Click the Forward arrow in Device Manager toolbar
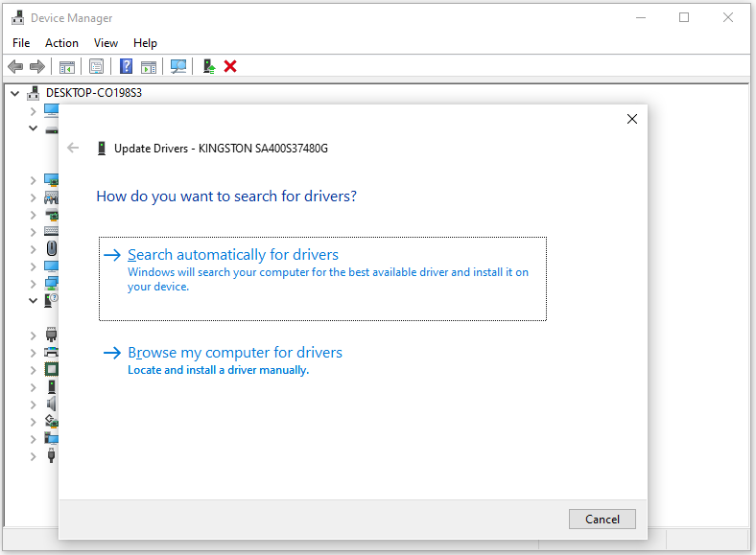 coord(37,66)
